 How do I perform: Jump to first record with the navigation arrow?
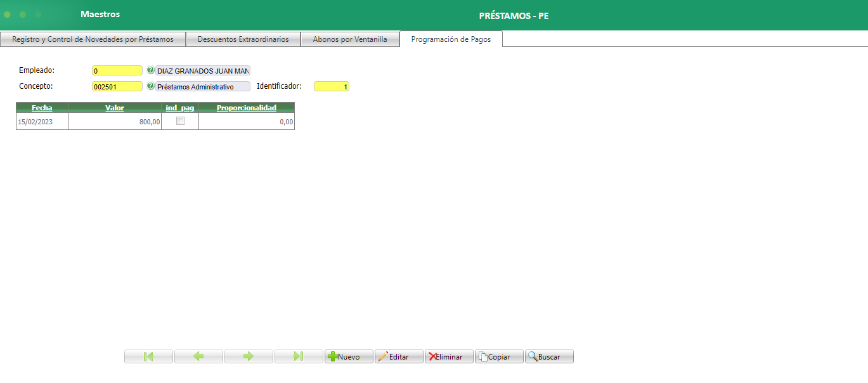pyautogui.click(x=148, y=356)
